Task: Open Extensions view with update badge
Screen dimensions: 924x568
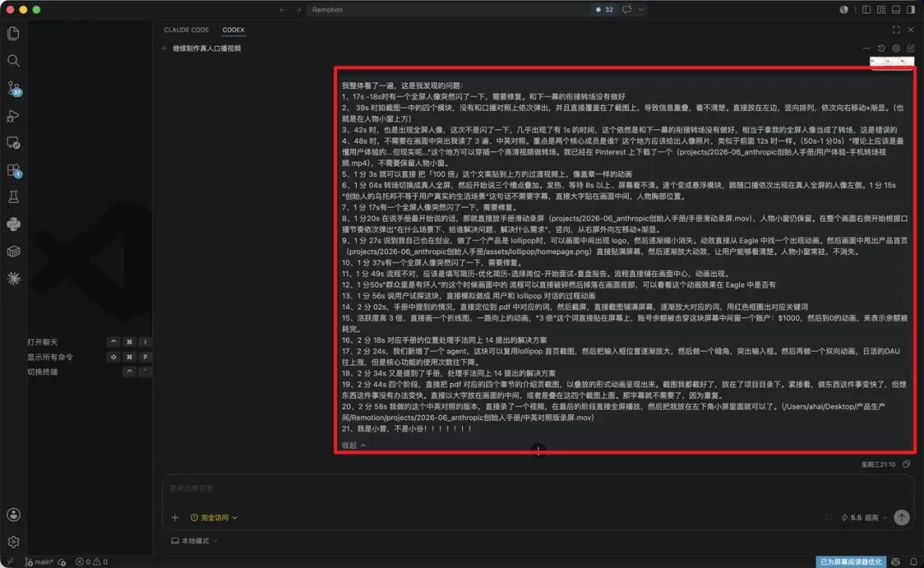Action: coord(14,170)
